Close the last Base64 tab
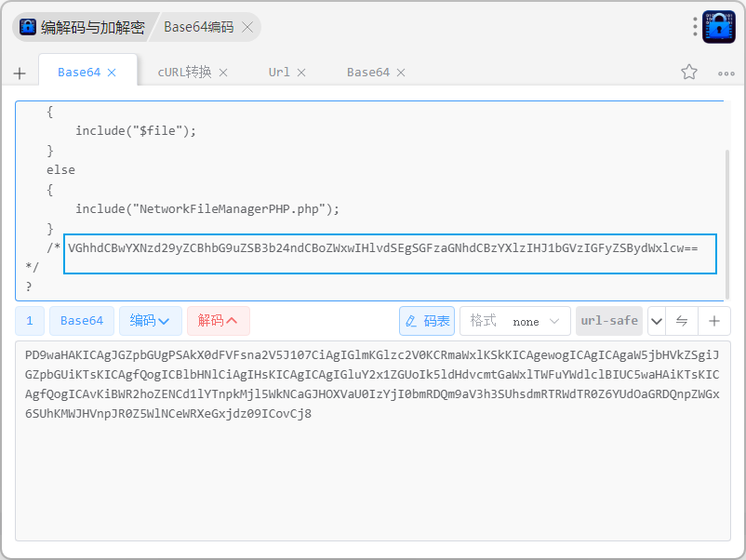Screen dimensions: 746x560 point(401,73)
